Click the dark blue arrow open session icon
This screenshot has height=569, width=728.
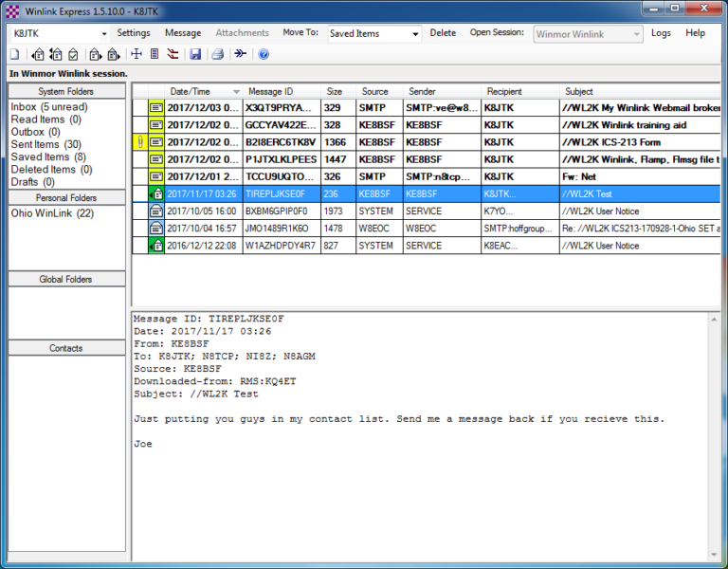pos(240,54)
